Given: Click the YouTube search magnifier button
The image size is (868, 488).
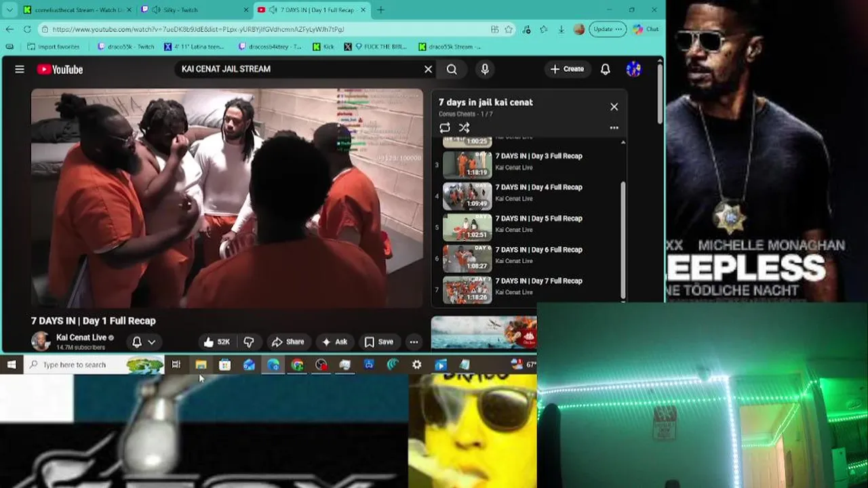Looking at the screenshot, I should point(452,69).
